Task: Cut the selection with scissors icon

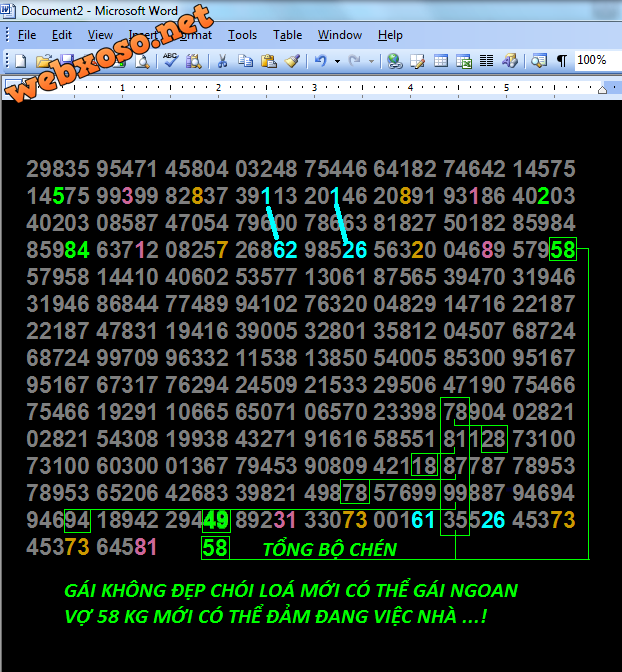Action: click(x=222, y=61)
